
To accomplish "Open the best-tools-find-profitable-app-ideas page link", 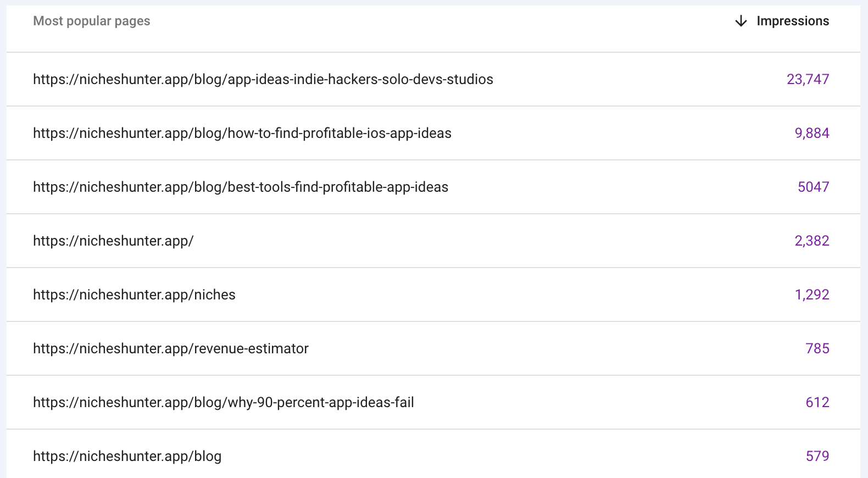I will point(240,187).
